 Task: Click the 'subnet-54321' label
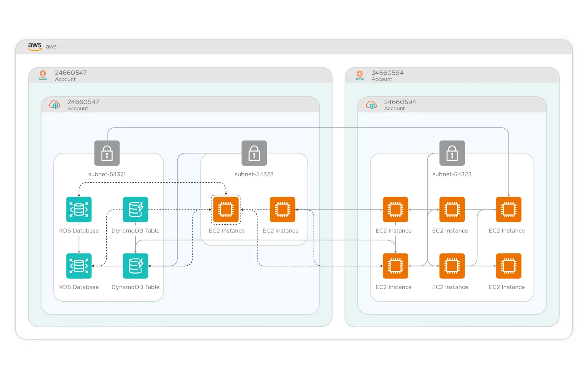[107, 174]
